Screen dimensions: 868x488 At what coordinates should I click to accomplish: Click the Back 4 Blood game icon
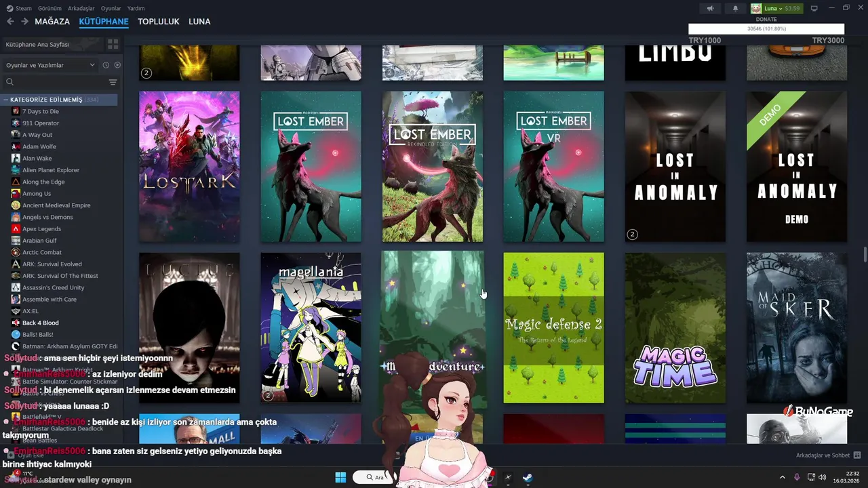click(x=16, y=323)
